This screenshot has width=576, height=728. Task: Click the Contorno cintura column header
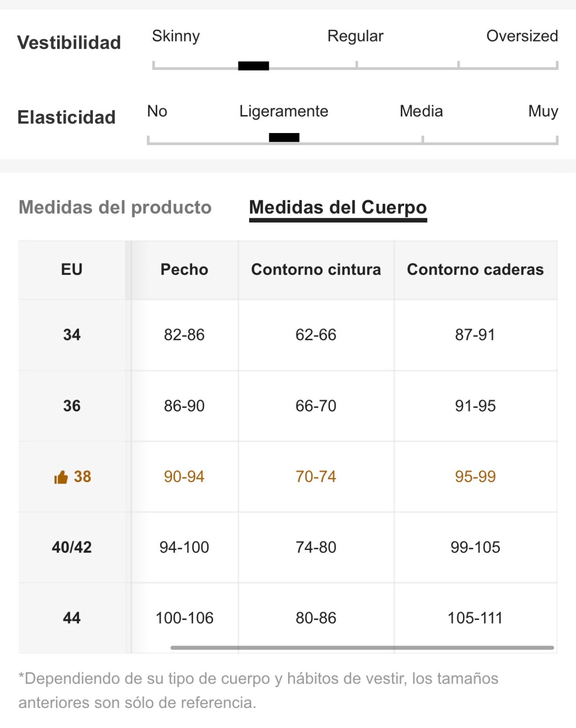[x=316, y=270]
